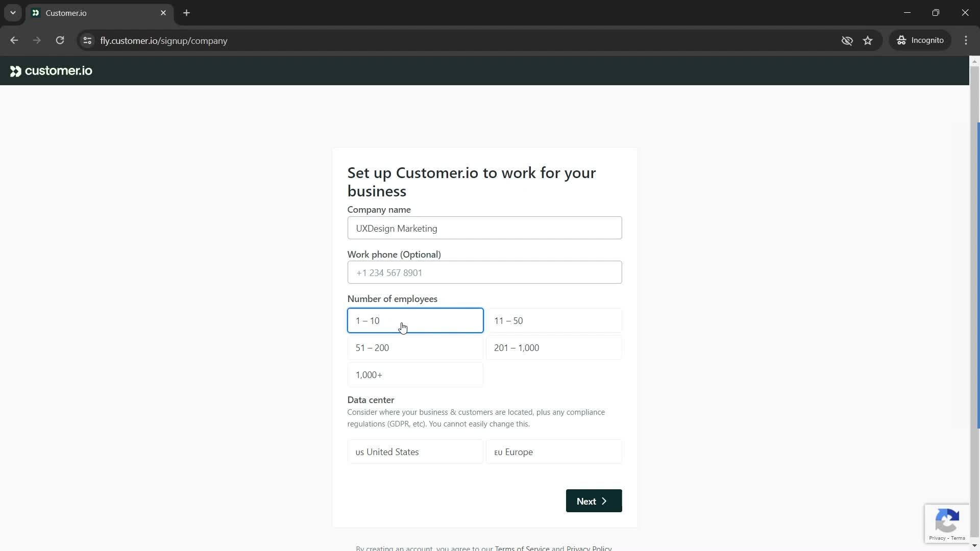The height and width of the screenshot is (551, 980).
Task: Select the 11-50 employees radio button
Action: [x=556, y=321]
